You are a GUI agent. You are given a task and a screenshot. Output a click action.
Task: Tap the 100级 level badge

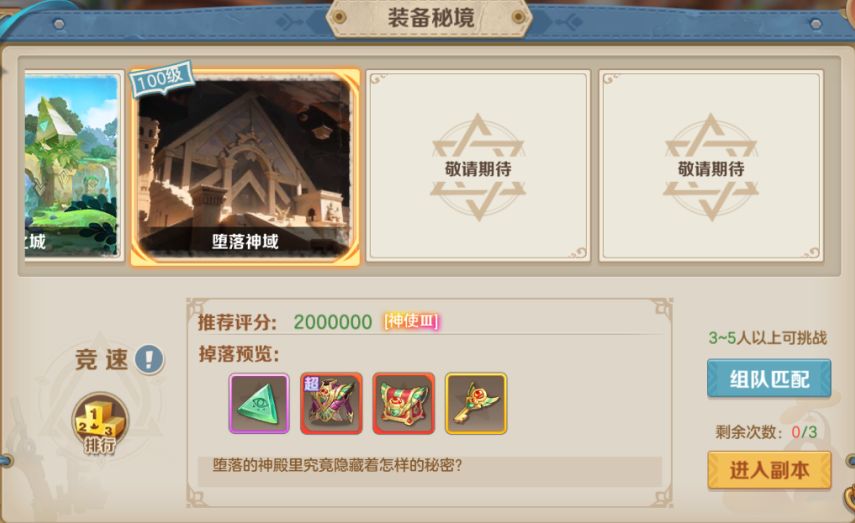tap(161, 80)
